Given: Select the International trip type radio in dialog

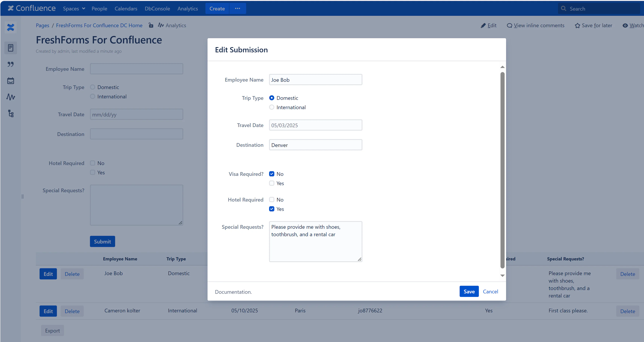Looking at the screenshot, I should pyautogui.click(x=272, y=107).
